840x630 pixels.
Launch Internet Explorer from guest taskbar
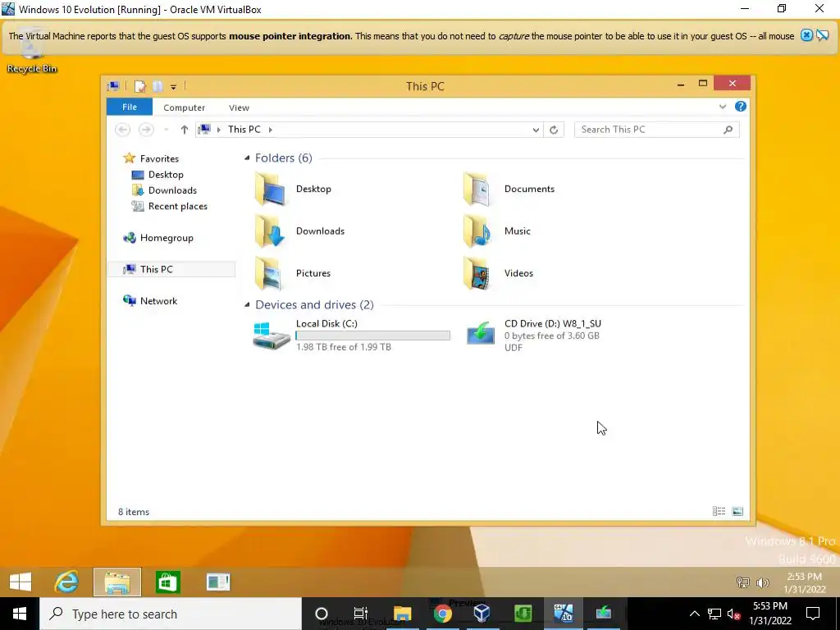(x=66, y=582)
